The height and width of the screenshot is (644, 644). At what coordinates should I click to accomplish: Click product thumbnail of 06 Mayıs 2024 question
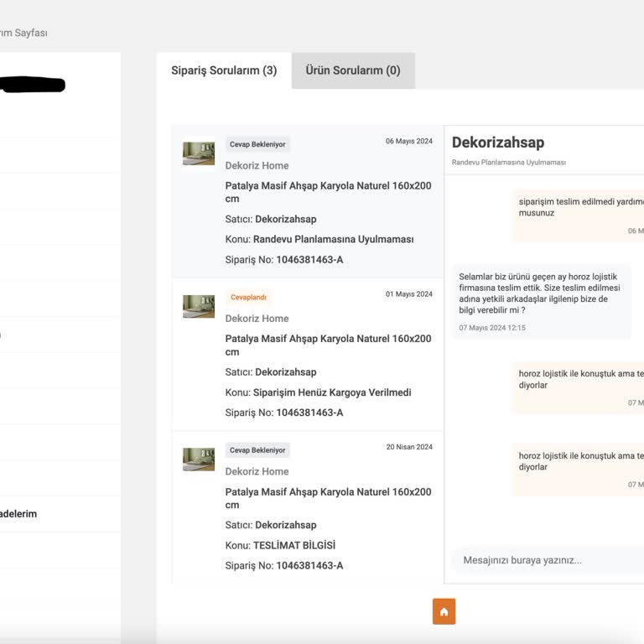click(x=199, y=153)
